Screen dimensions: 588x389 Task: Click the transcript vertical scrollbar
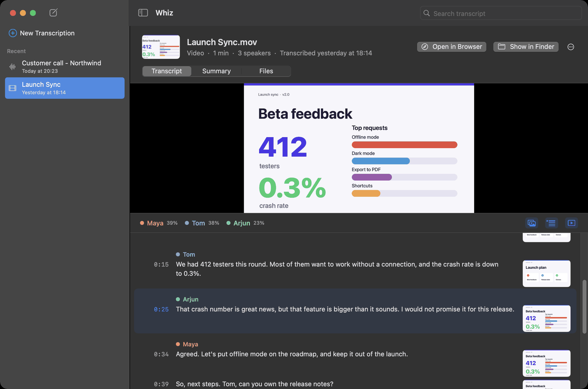[584, 307]
